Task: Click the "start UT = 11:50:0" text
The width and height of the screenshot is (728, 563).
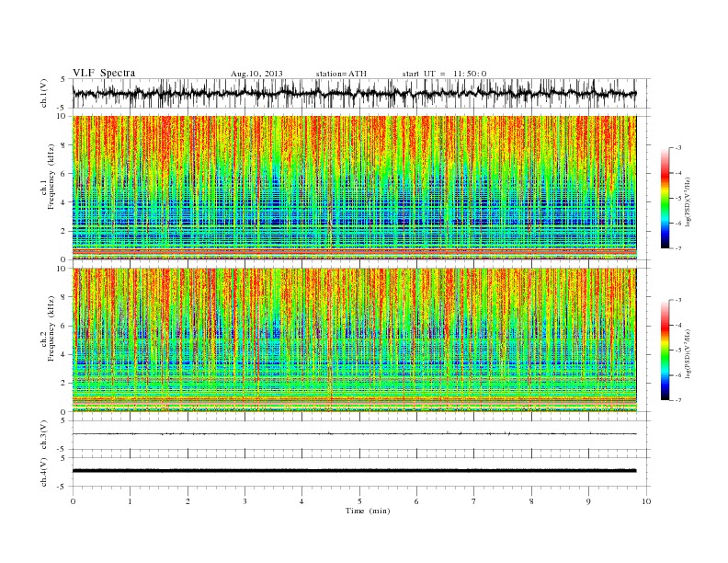Action: tap(444, 74)
